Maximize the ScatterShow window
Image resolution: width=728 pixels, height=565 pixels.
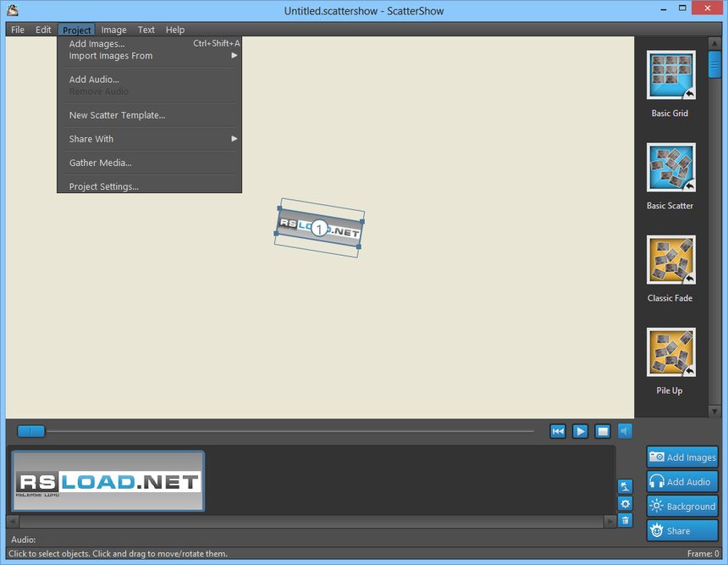682,8
